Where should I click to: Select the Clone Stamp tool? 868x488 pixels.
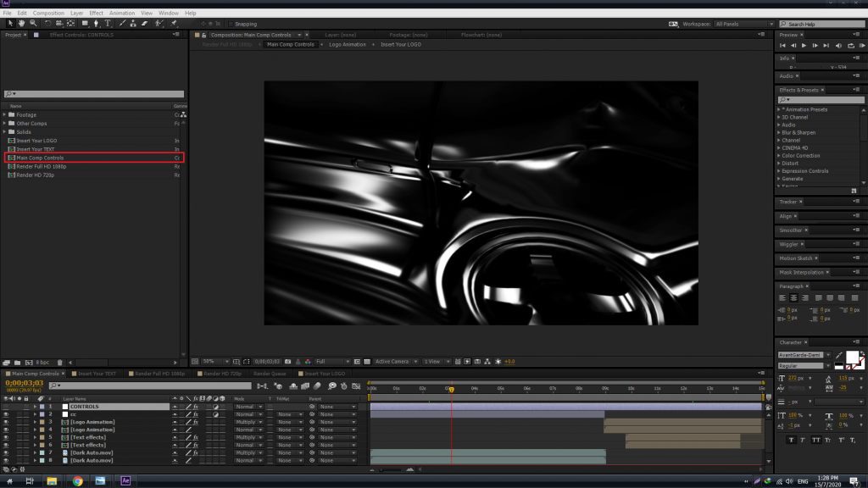click(x=133, y=23)
